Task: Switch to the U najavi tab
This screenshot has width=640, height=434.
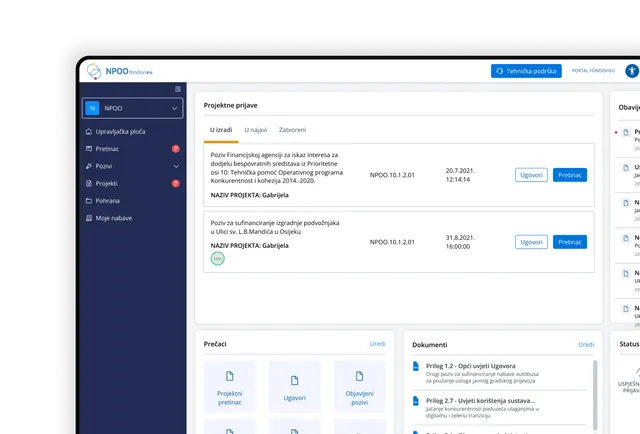Action: [256, 130]
